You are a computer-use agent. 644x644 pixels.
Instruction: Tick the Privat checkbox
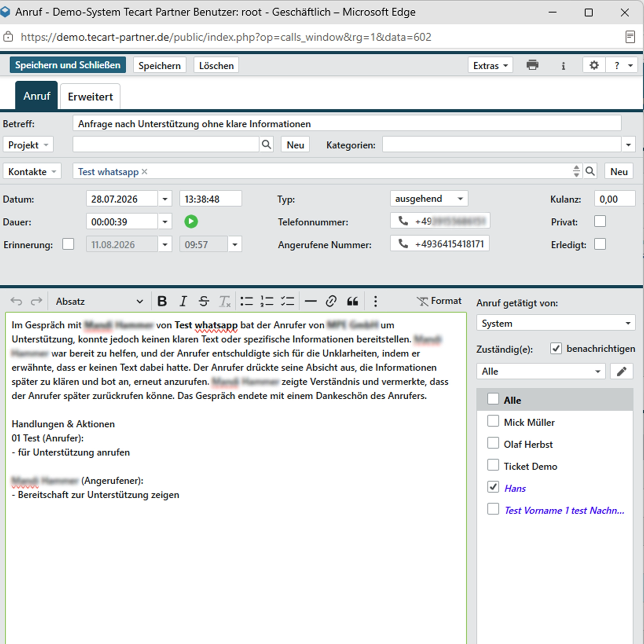tap(600, 221)
